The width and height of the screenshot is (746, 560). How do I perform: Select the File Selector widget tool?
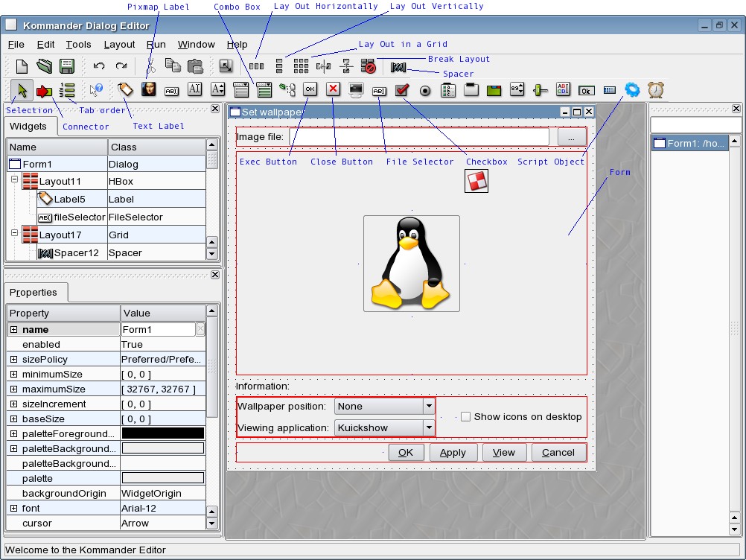(379, 90)
